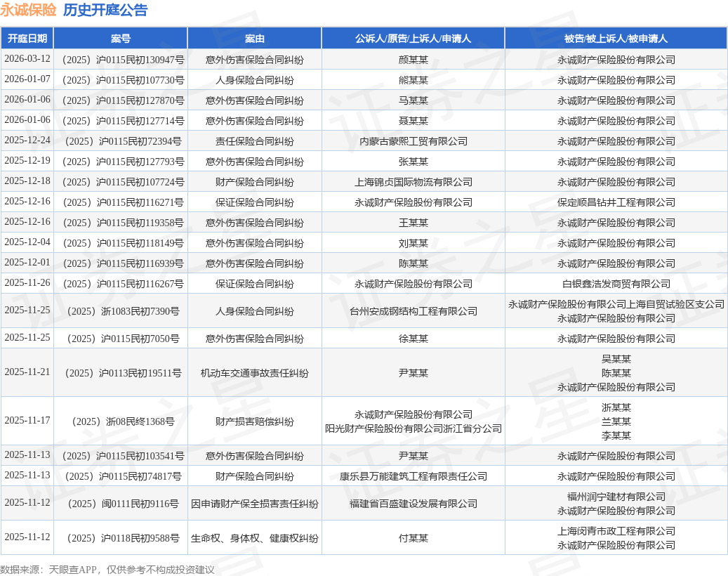Select date cell 2026-03-12
Viewport: 728px width, 576px height.
27,58
